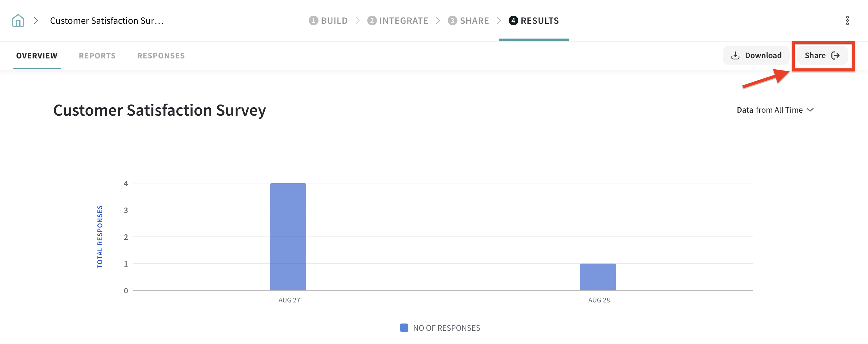Click the home icon in breadcrumb
868x344 pixels.
[18, 20]
